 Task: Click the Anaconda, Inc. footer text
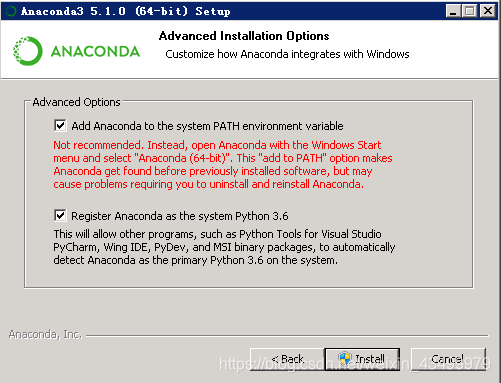[x=45, y=334]
